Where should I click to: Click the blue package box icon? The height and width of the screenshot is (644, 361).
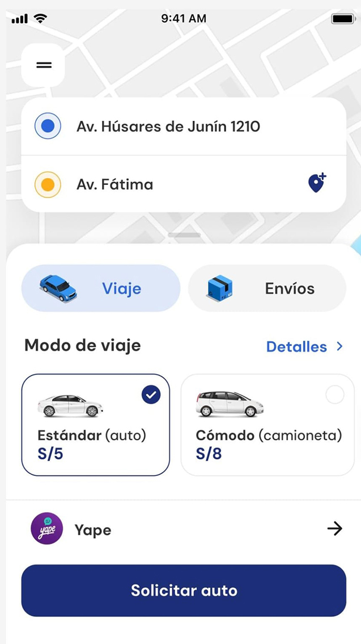coord(219,288)
